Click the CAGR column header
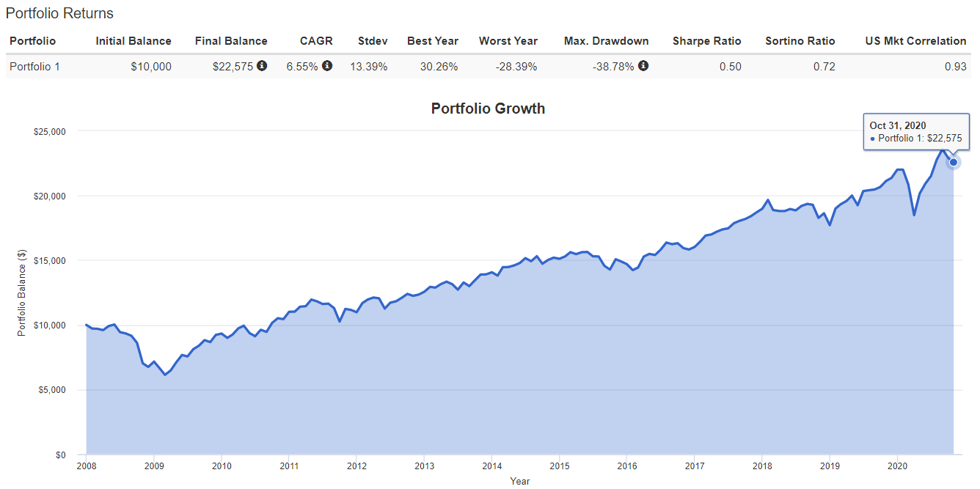The height and width of the screenshot is (489, 980). point(316,41)
